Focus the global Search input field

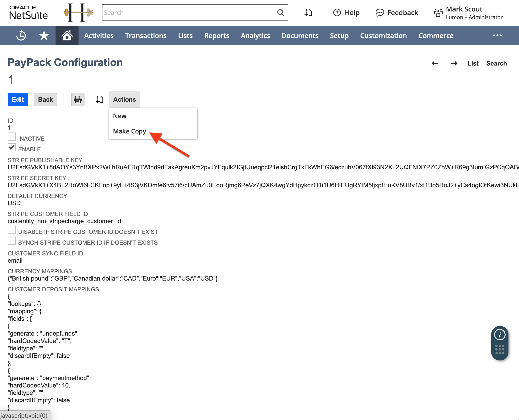(189, 13)
